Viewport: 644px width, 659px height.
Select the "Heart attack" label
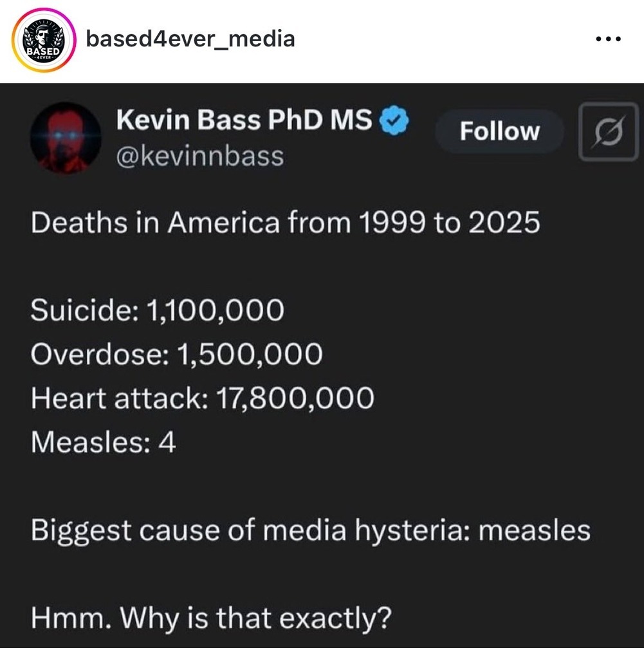coord(116,398)
